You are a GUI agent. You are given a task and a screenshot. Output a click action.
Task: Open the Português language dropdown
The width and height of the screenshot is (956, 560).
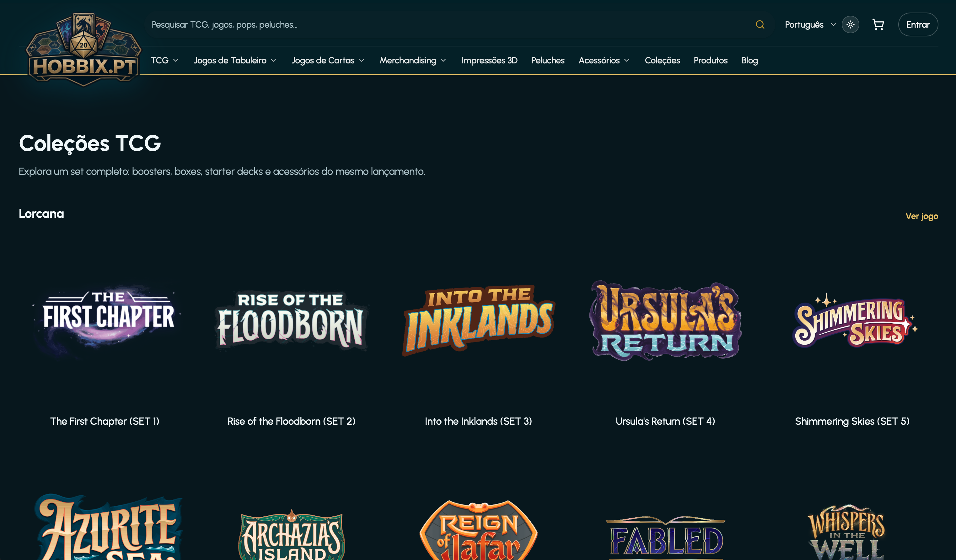[810, 25]
